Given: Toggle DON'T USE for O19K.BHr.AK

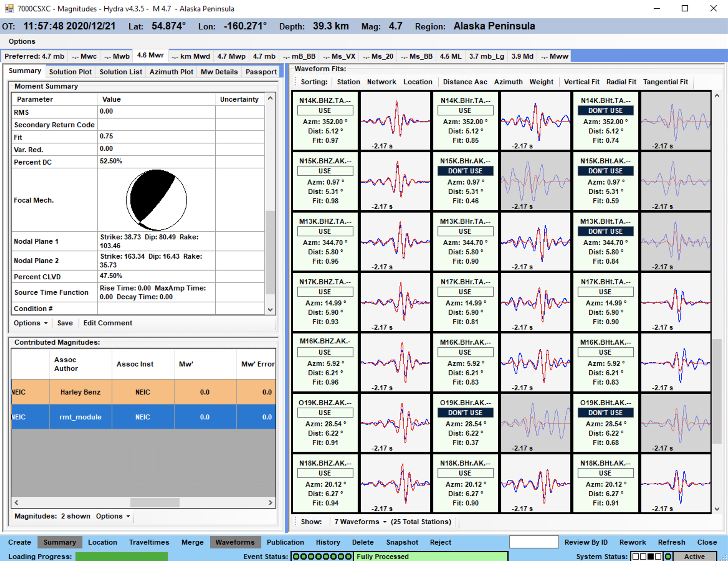Looking at the screenshot, I should click(465, 413).
